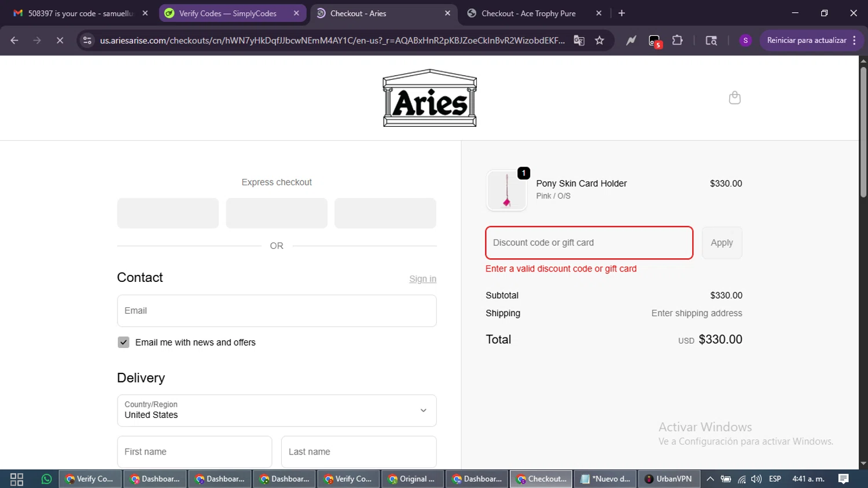Switch to the Checkout - Aries tab
Screen dimensions: 868x488
coord(383,13)
